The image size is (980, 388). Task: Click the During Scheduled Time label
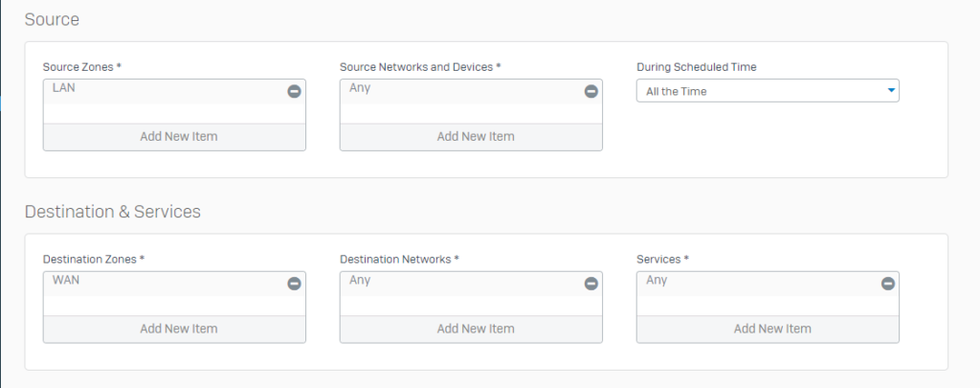click(697, 67)
